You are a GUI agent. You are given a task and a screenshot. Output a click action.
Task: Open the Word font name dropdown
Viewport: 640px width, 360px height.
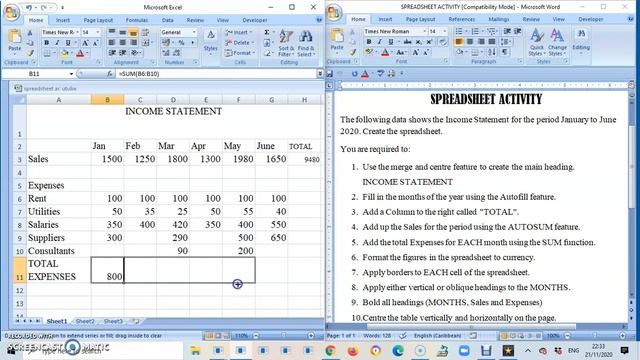coord(424,31)
